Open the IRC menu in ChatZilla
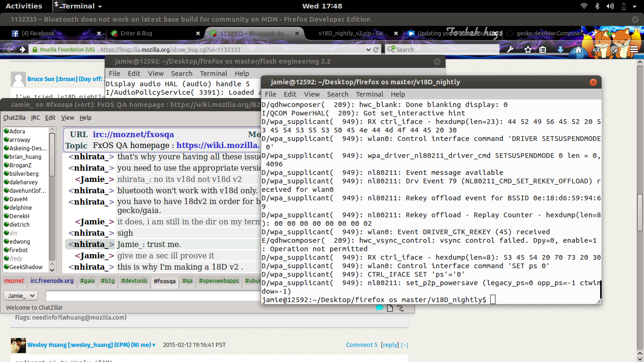Viewport: 644px width, 362px height. [35, 118]
